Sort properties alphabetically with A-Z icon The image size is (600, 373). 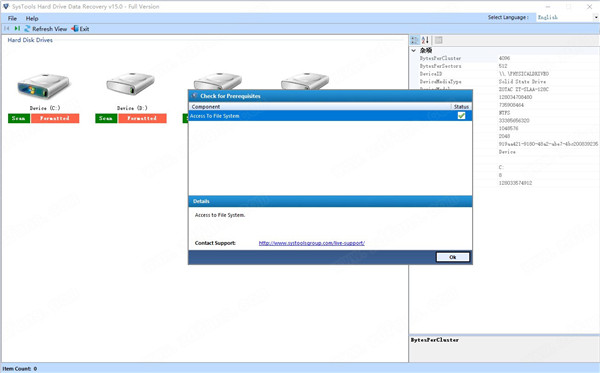pos(425,40)
